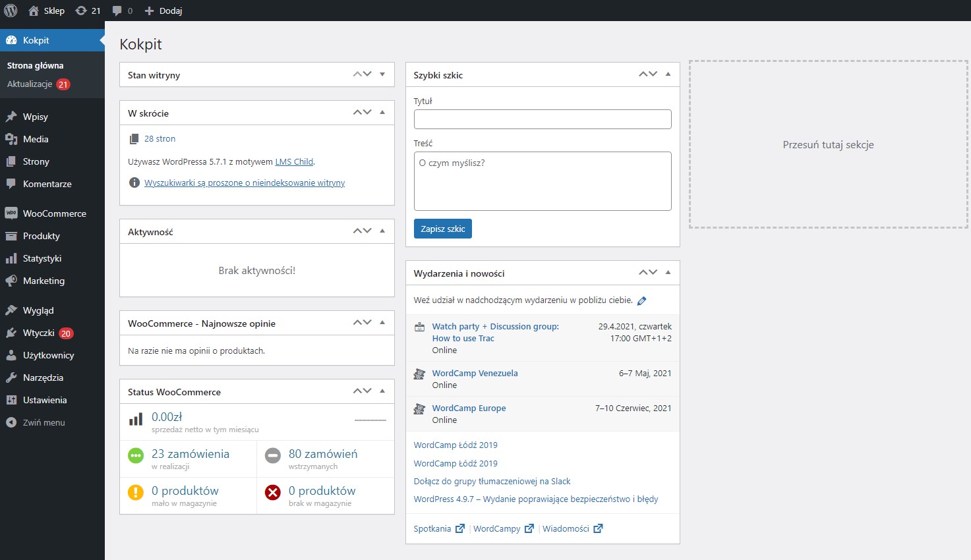Image resolution: width=971 pixels, height=560 pixels.
Task: Open the Ustawienia menu label
Action: point(45,400)
